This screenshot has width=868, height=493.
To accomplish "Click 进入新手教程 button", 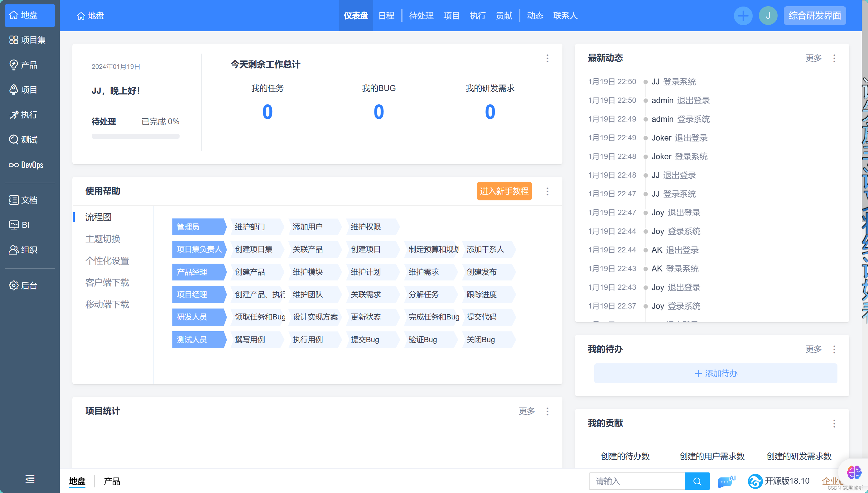I will coord(504,191).
